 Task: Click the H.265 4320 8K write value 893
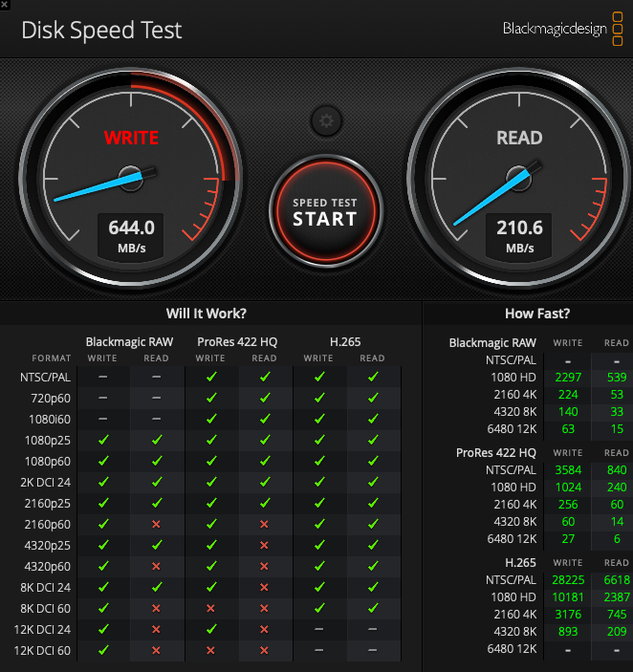568,631
